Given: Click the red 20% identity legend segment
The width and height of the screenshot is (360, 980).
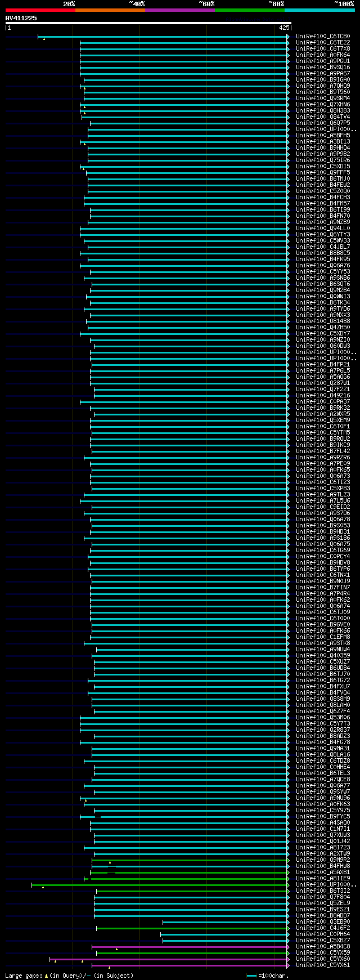Looking at the screenshot, I should click(x=40, y=10).
